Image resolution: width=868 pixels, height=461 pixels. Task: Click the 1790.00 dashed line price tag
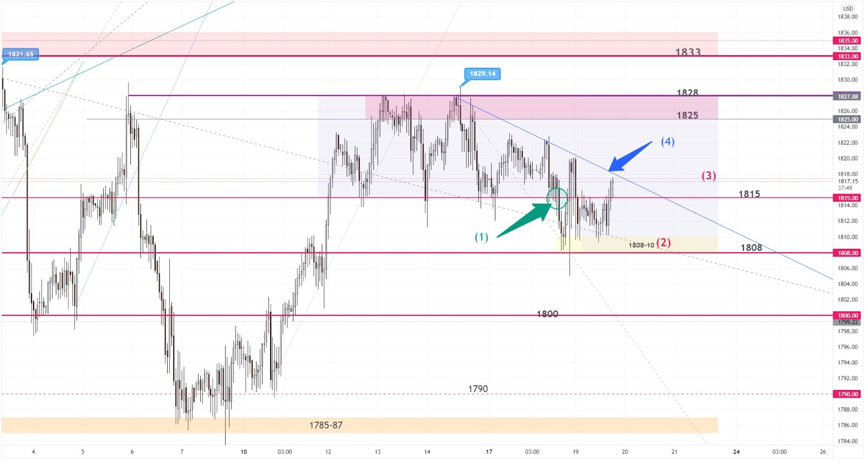(847, 394)
